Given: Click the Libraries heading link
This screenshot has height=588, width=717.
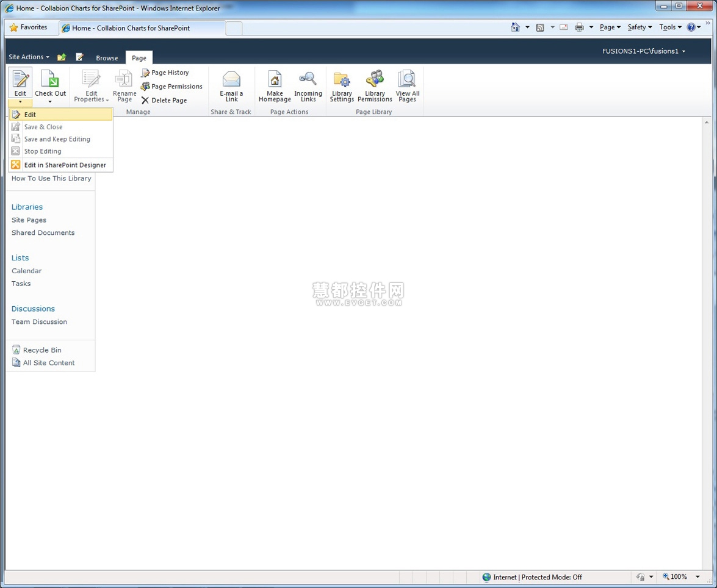Looking at the screenshot, I should click(x=27, y=207).
